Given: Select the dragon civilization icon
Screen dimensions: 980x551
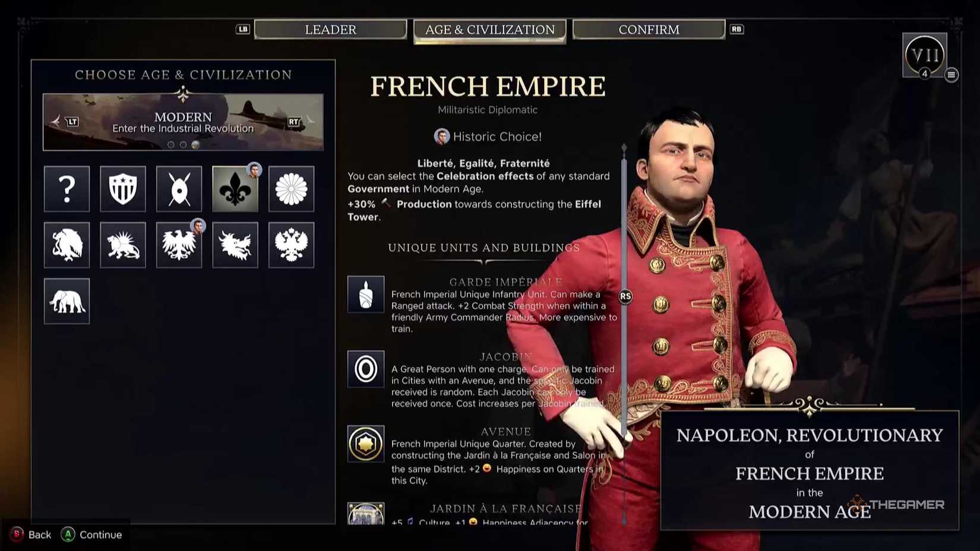Looking at the screenshot, I should tap(235, 245).
